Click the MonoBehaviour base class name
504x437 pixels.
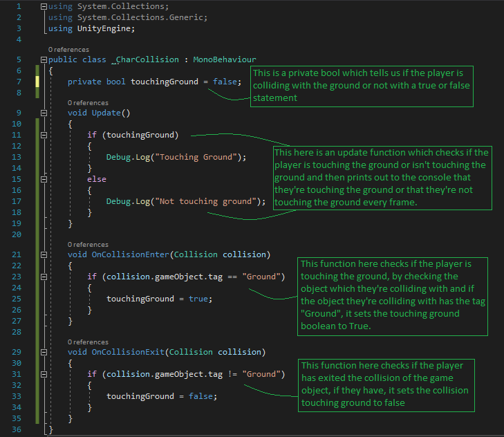pyautogui.click(x=224, y=59)
